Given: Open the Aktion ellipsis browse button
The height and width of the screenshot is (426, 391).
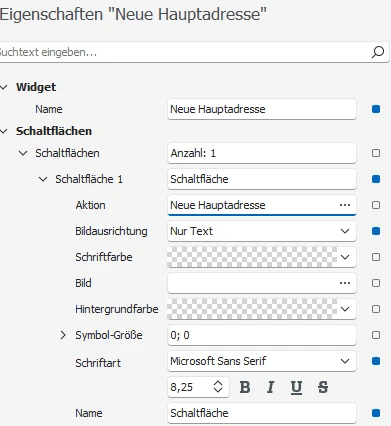Looking at the screenshot, I should click(345, 205).
